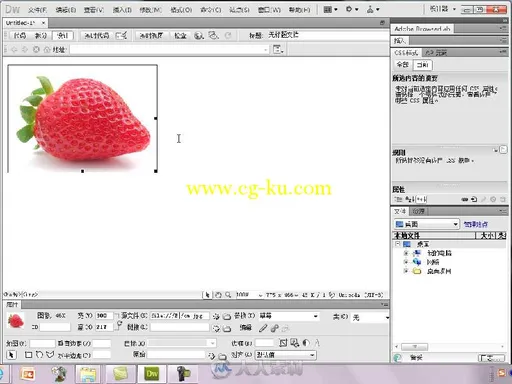Select the circle hotspot tool
The image size is (512, 384).
(x=39, y=355)
